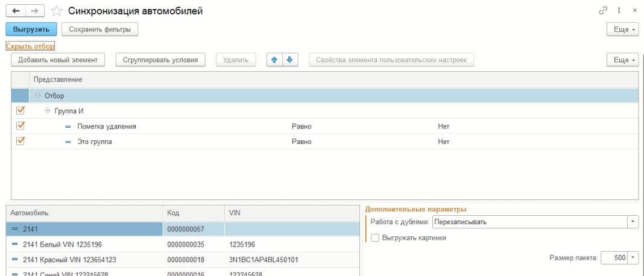This screenshot has height=276, width=644.
Task: Open Работа с дублями dropdown list
Action: [x=633, y=222]
